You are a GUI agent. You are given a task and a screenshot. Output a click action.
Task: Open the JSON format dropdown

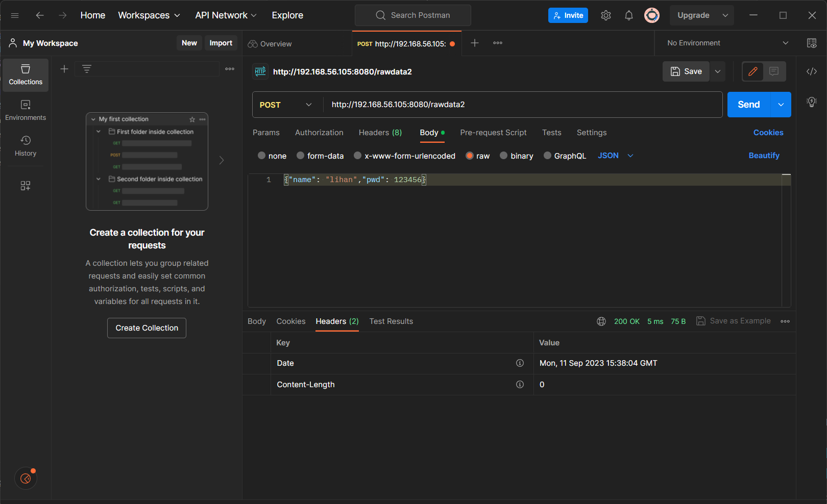[616, 156]
